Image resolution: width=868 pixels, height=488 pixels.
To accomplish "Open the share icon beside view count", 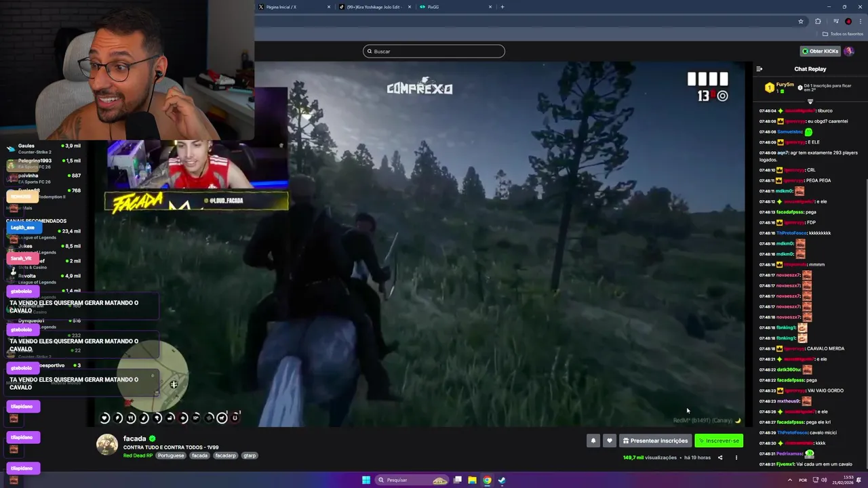I will click(720, 457).
